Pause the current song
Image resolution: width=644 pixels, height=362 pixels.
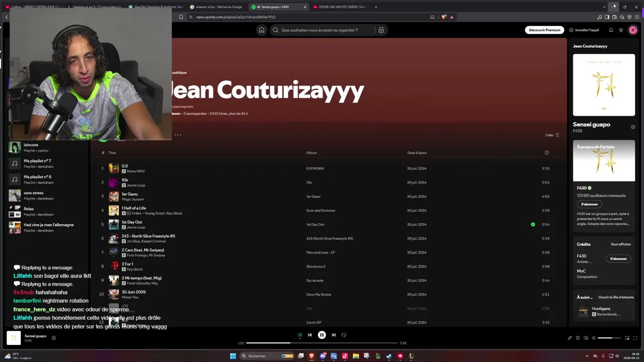(322, 335)
